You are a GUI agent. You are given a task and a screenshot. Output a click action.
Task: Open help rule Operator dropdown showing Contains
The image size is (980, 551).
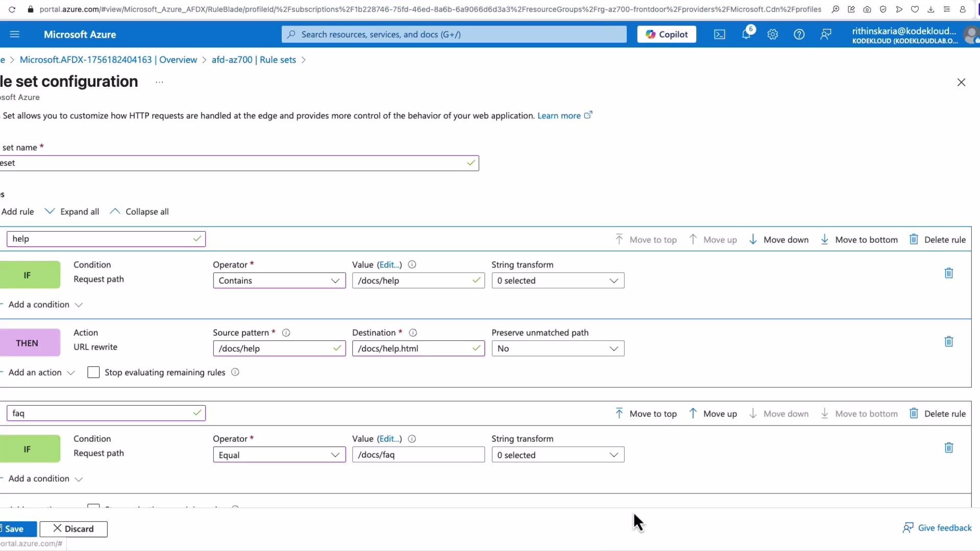279,281
